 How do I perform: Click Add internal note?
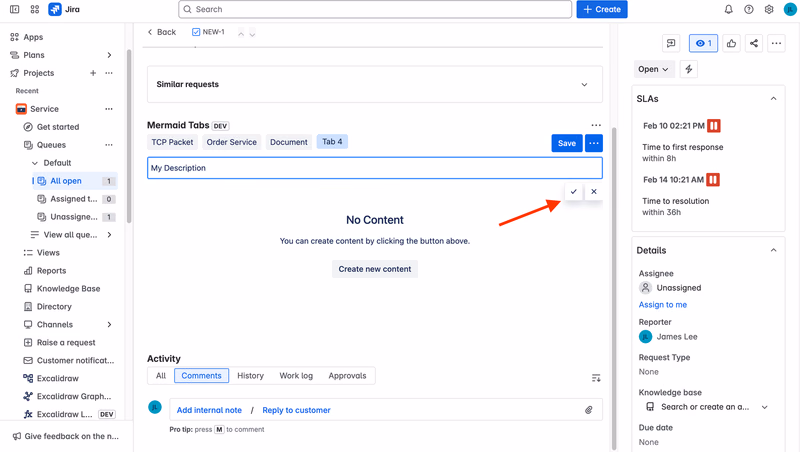pos(209,410)
